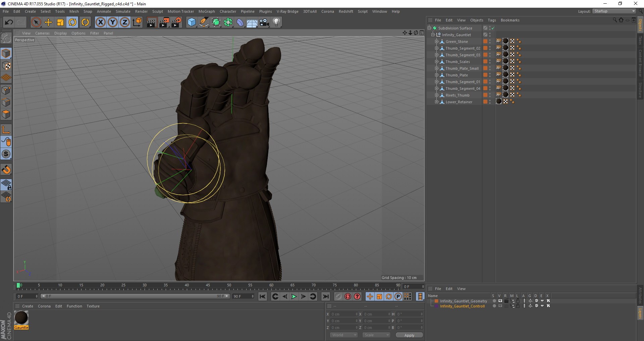
Task: Click Infinity_Gauntlet_Geometry layer color swatch
Action: (x=436, y=301)
